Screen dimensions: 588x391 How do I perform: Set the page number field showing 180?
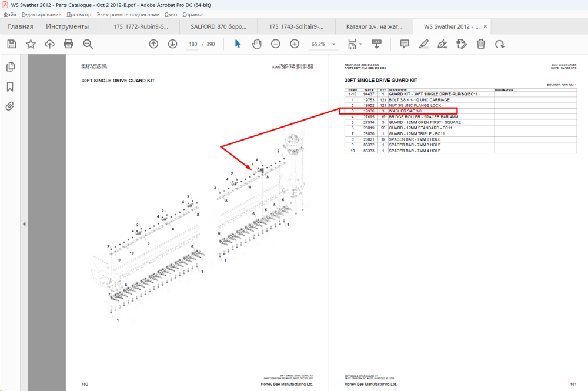[x=193, y=44]
